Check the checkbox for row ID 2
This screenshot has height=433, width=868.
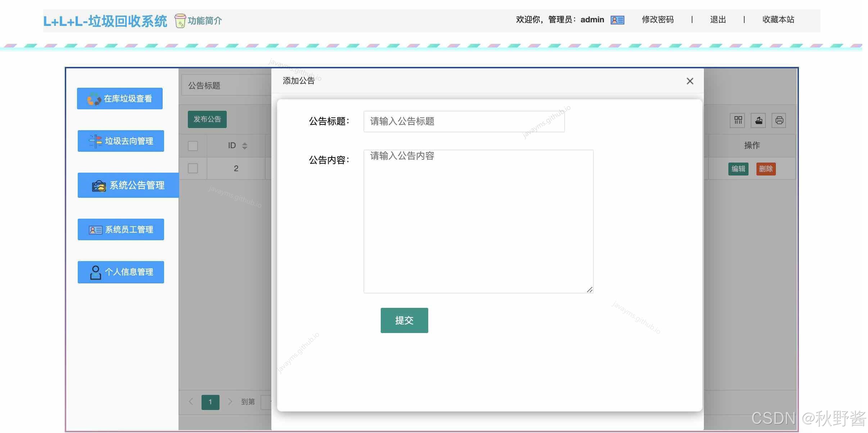pyautogui.click(x=193, y=168)
